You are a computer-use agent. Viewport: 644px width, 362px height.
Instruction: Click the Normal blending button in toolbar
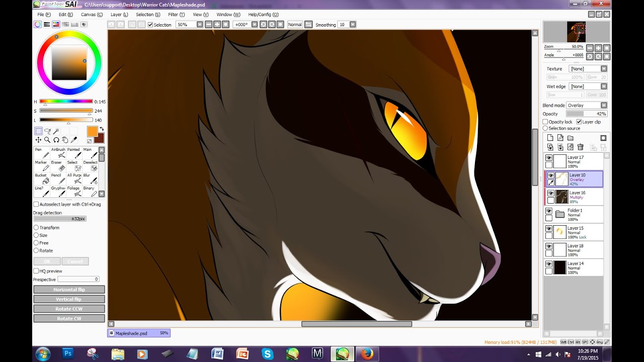295,24
